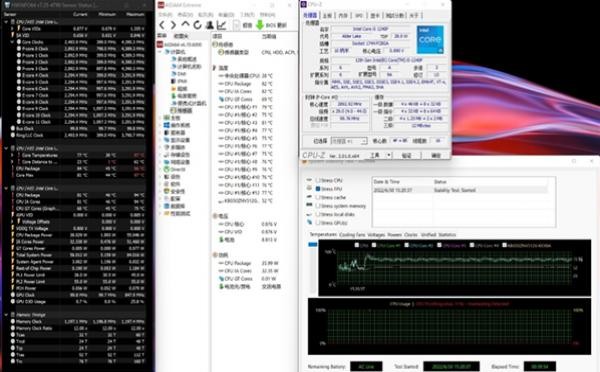Uncheck the Stress FPU checkbox
Screen dimensions: 600x372
click(x=318, y=189)
